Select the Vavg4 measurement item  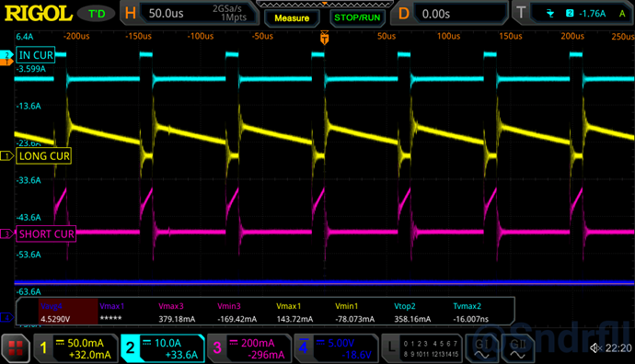pos(68,312)
